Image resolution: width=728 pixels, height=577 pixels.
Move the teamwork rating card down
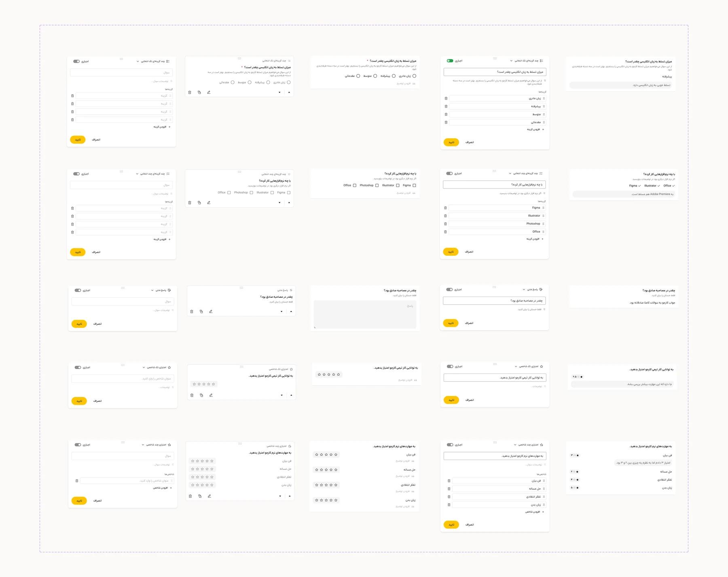point(282,395)
